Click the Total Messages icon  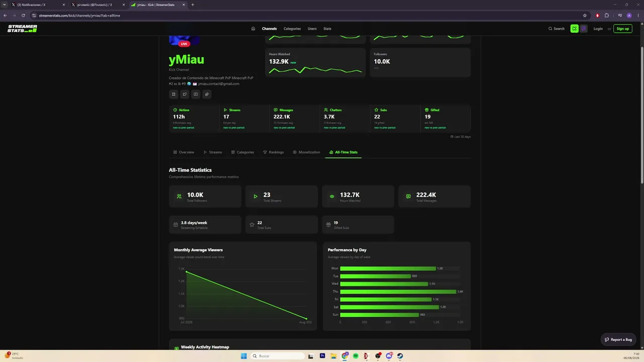[x=408, y=197]
